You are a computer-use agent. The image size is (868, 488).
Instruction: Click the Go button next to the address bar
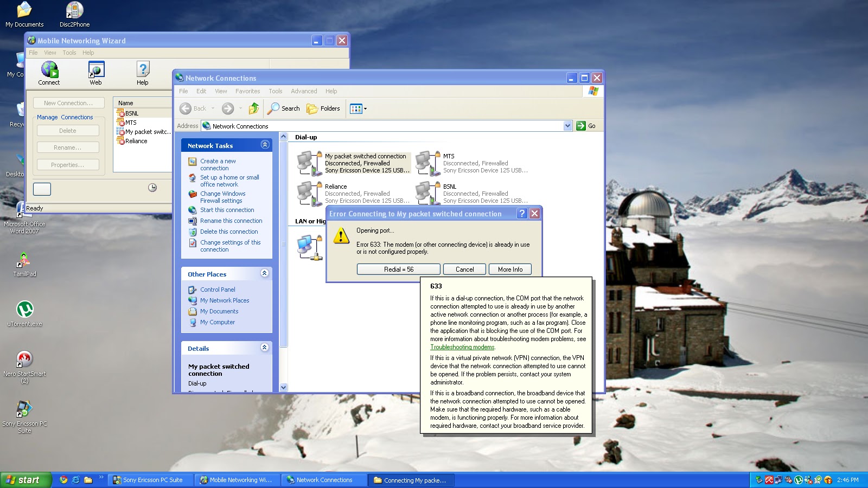point(586,126)
